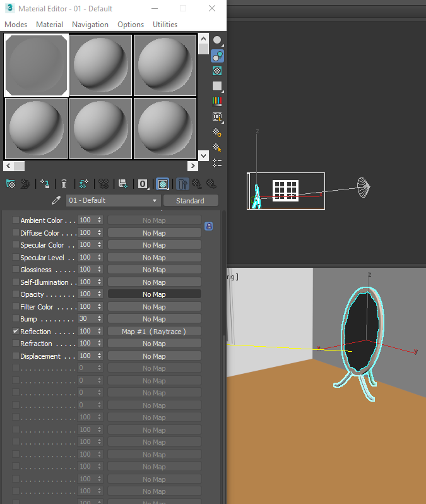The image size is (426, 504).
Task: Select the first active material sample slot
Action: click(37, 66)
